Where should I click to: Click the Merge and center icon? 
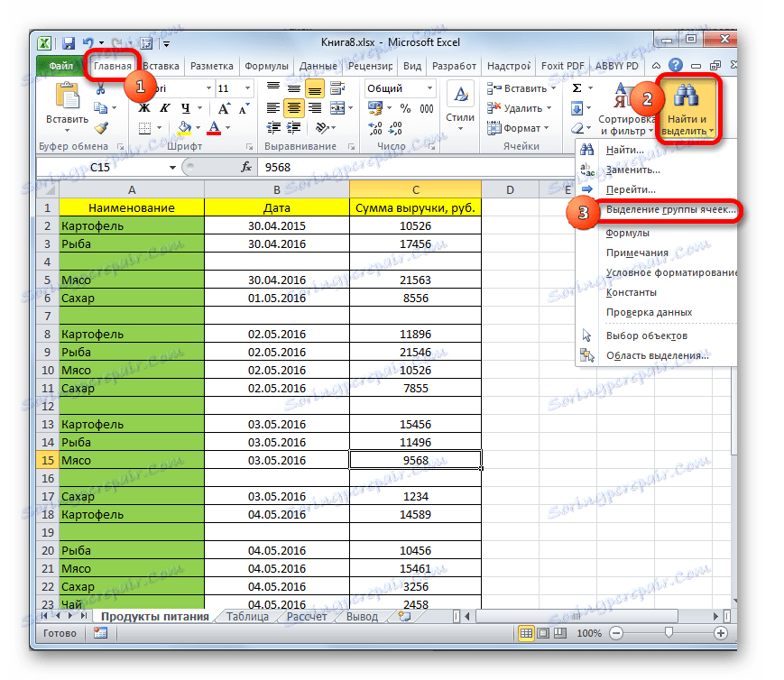point(337,108)
